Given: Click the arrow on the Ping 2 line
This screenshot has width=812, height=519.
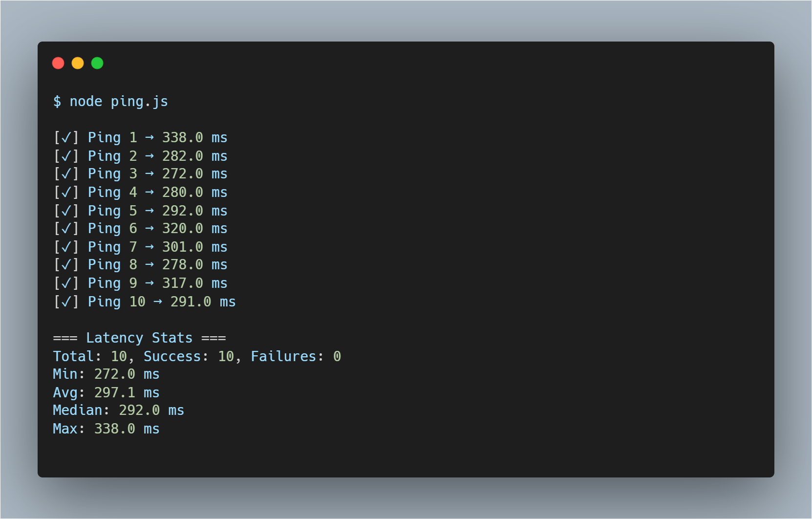Looking at the screenshot, I should [150, 156].
